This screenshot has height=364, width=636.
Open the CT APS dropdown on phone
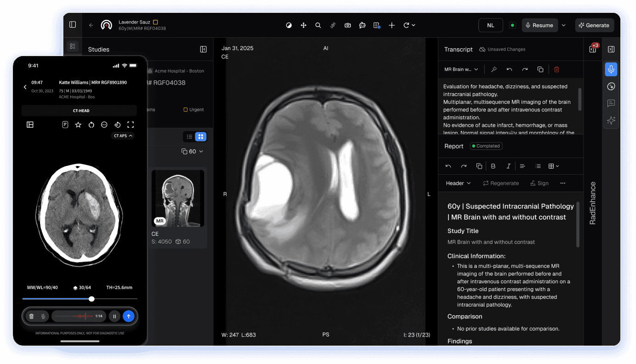pyautogui.click(x=123, y=136)
